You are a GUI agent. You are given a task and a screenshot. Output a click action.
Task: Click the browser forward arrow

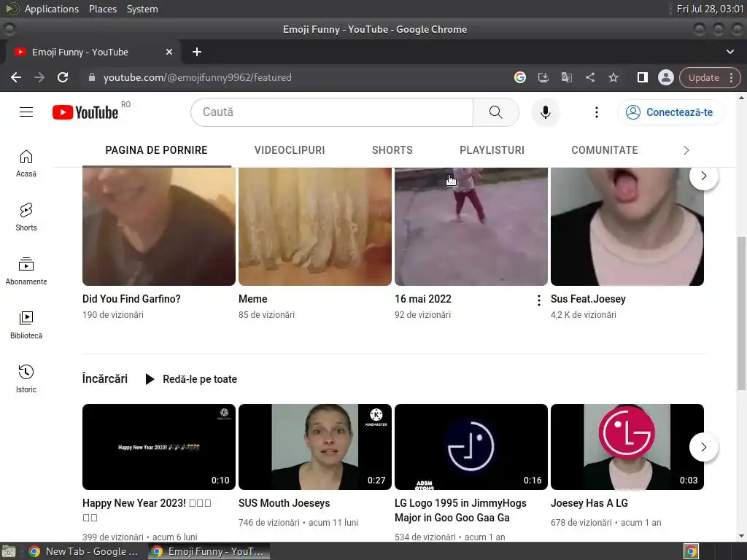click(39, 77)
